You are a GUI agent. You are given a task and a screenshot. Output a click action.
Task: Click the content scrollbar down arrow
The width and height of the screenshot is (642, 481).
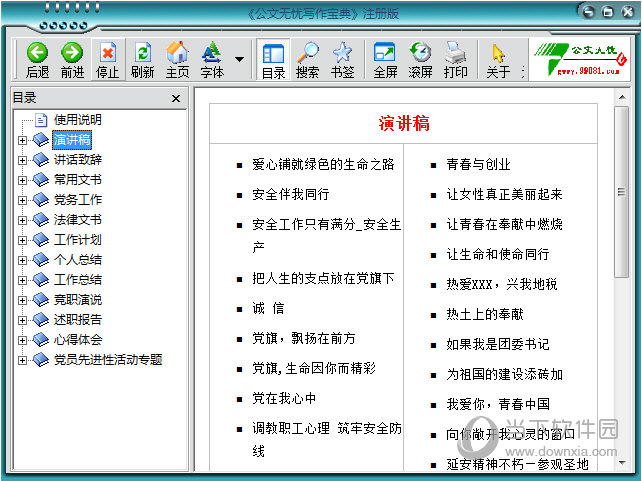pos(622,463)
